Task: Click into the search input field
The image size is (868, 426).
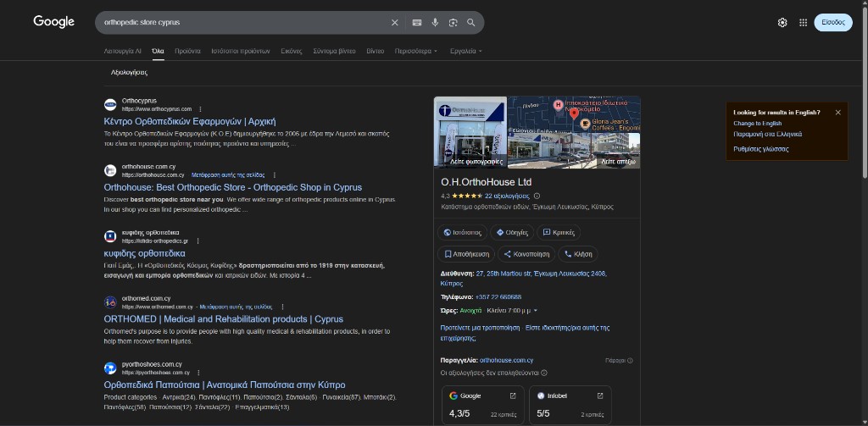Action: point(243,23)
